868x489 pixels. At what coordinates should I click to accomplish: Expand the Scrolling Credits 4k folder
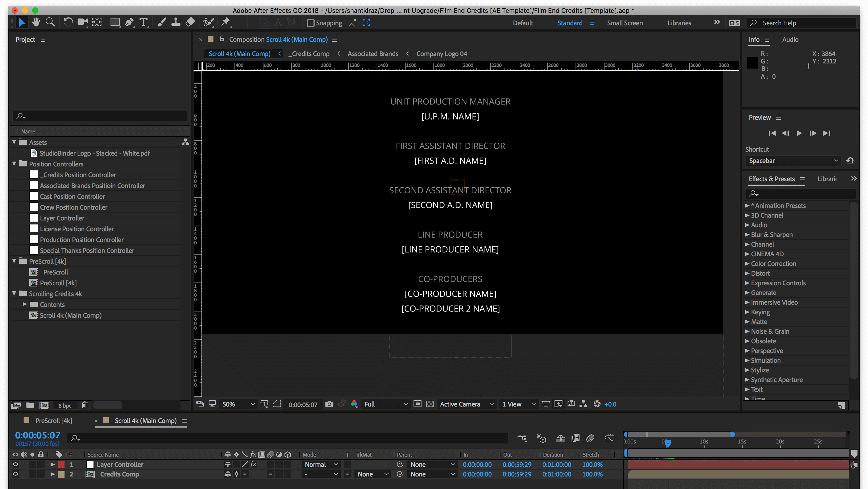click(13, 293)
